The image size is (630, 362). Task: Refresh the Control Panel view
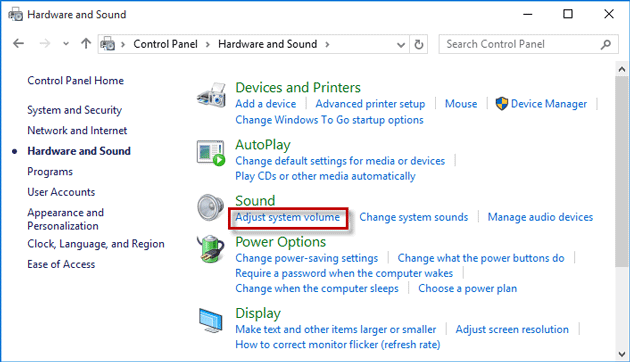click(419, 44)
